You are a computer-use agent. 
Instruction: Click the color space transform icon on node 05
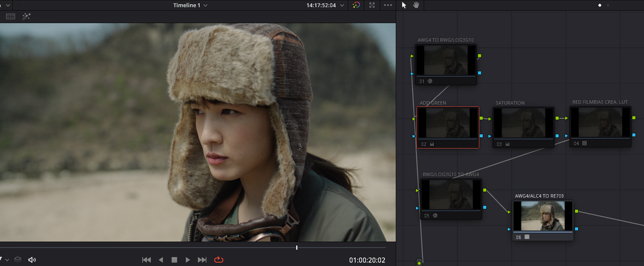(435, 216)
